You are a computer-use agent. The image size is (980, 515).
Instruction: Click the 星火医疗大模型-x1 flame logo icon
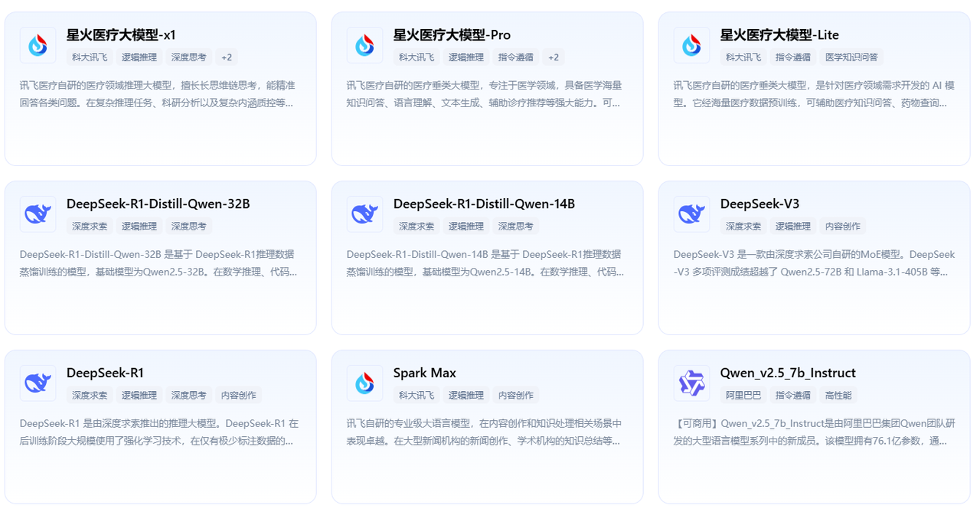[38, 45]
